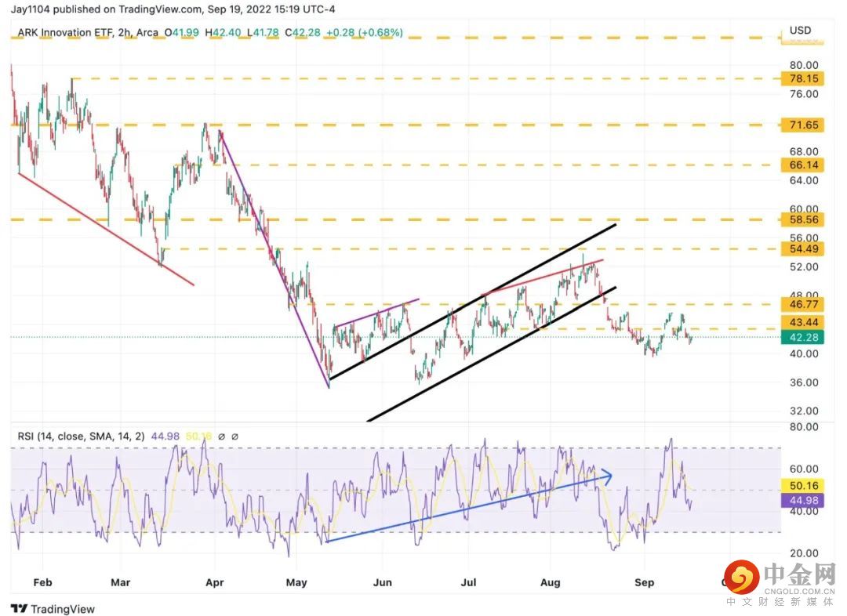Viewport: 847px width, 616px height.
Task: Click the high value 'H42.40' in the header
Action: (x=223, y=32)
